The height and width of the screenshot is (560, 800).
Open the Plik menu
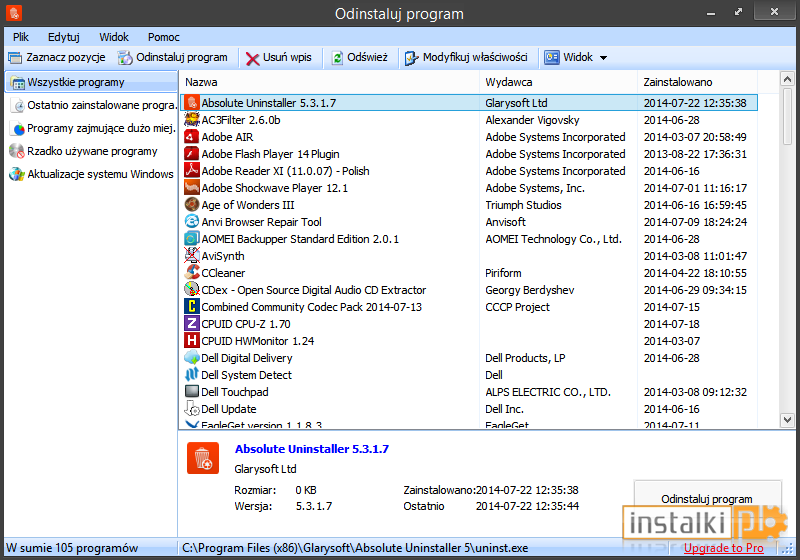[x=21, y=37]
